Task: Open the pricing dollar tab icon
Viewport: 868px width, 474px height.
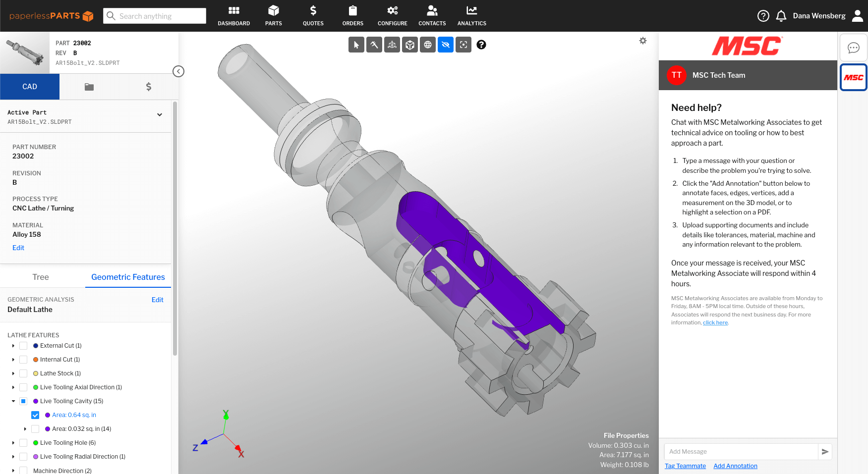Action: click(149, 87)
